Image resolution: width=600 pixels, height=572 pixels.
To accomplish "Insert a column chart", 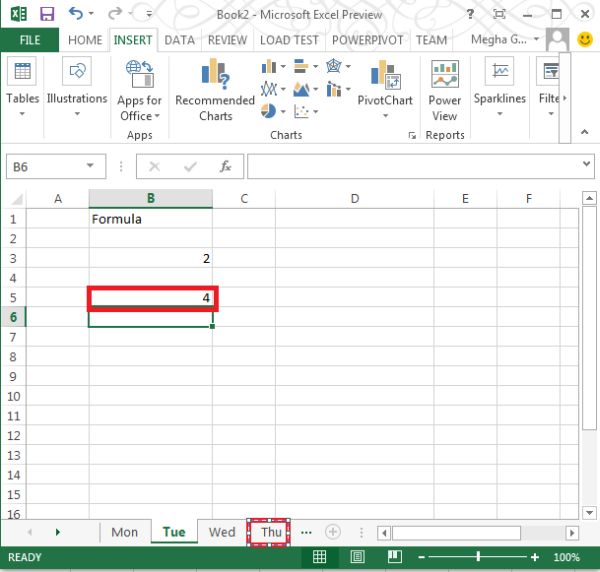I will click(x=269, y=67).
